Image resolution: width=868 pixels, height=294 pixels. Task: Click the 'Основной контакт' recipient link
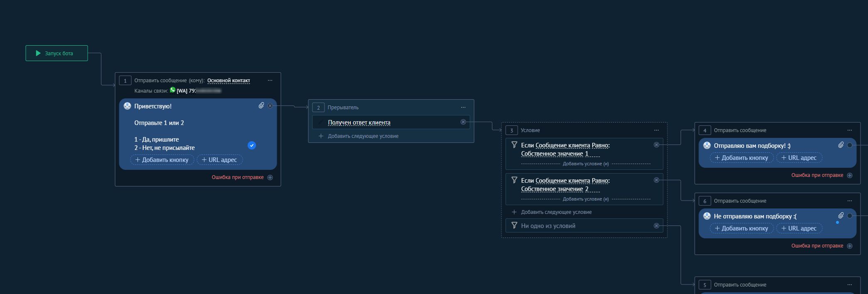click(x=229, y=81)
